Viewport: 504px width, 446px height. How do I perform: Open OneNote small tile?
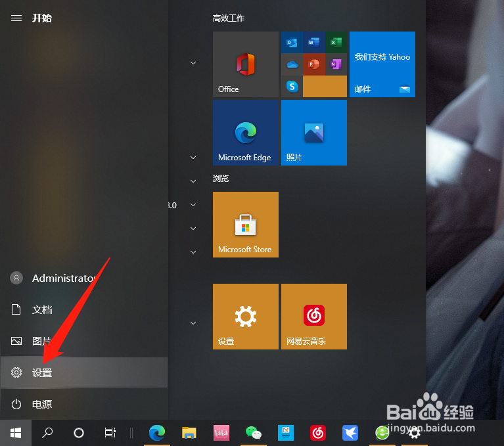pyautogui.click(x=336, y=64)
